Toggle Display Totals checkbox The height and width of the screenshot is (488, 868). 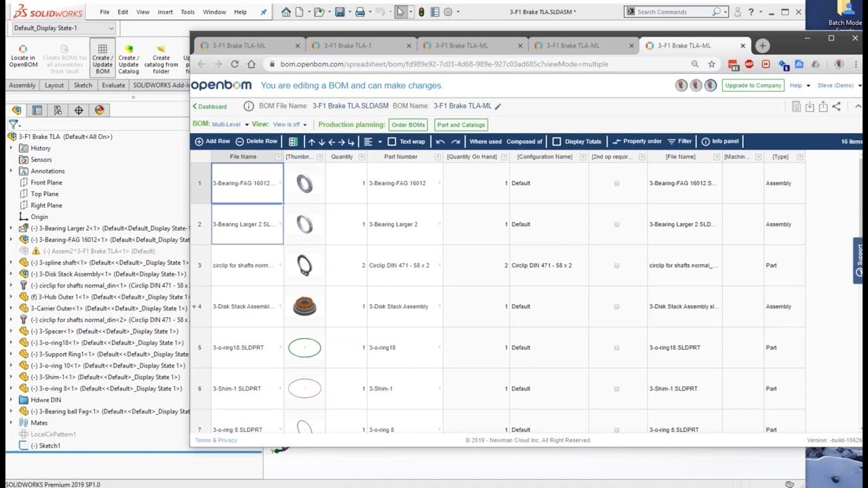pos(557,142)
